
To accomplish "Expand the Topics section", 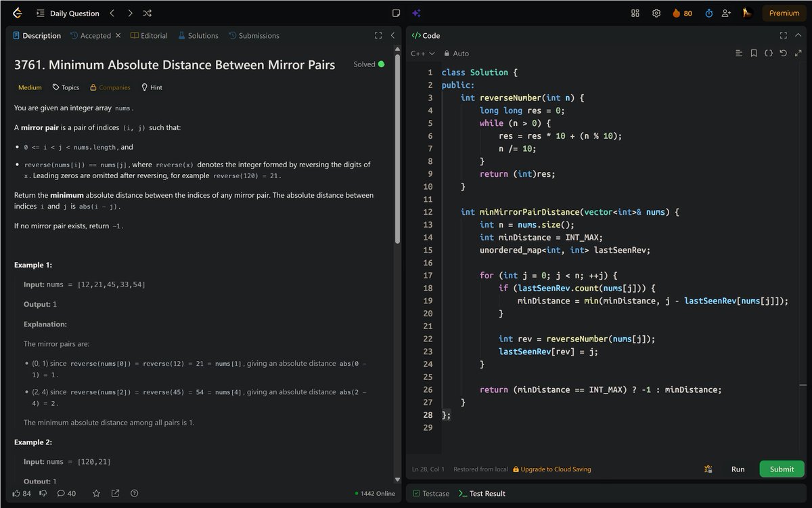I will [x=65, y=87].
